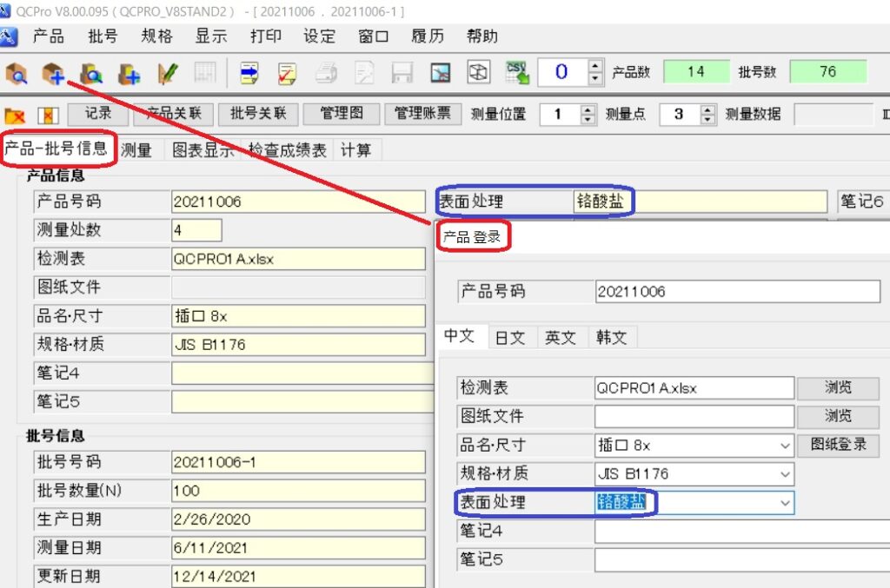
Task: Click the checklist icon with red checkmark
Action: tap(287, 73)
